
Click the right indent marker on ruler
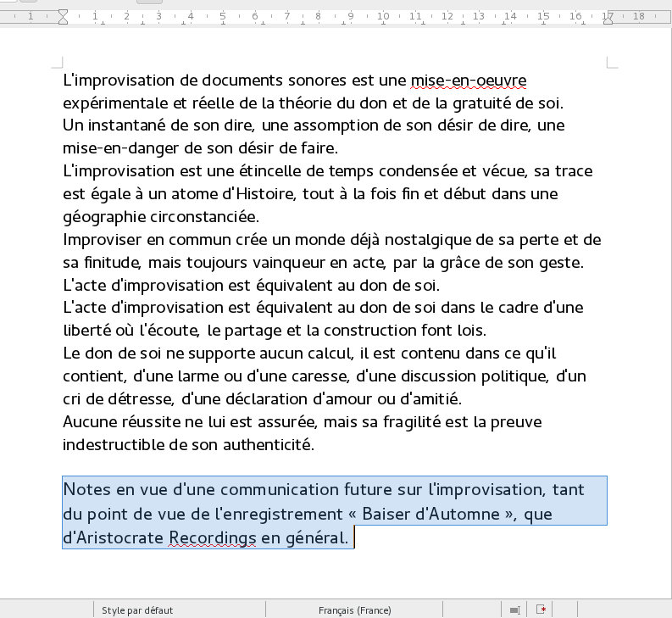pos(608,16)
